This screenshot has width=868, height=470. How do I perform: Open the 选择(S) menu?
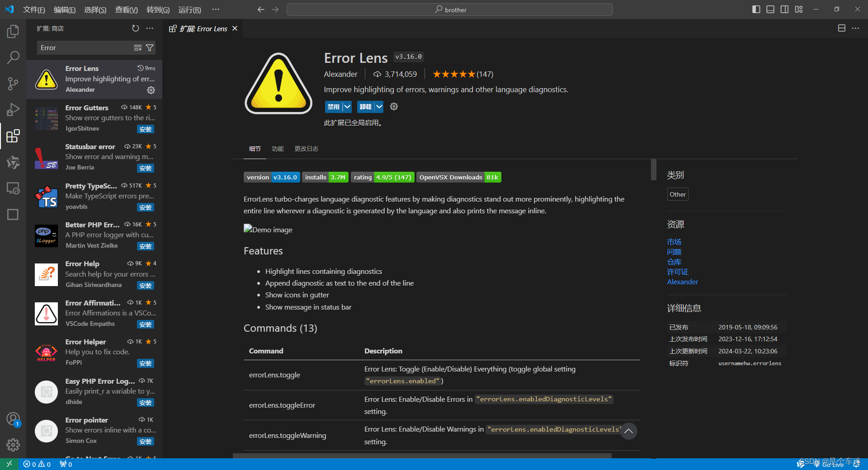(95, 9)
